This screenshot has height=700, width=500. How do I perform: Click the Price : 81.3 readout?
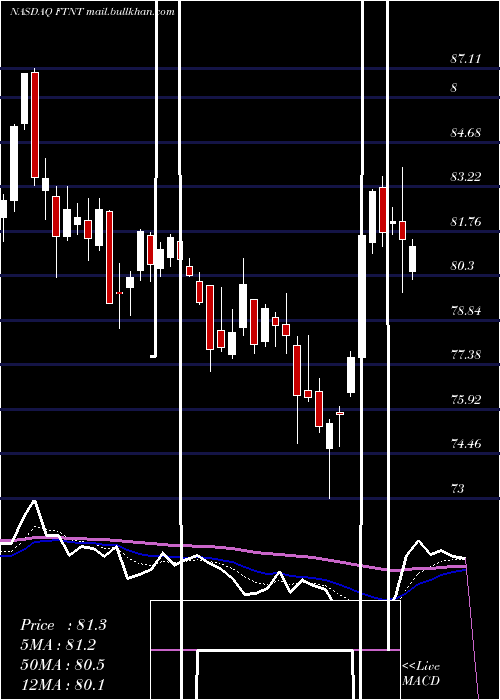click(x=63, y=625)
